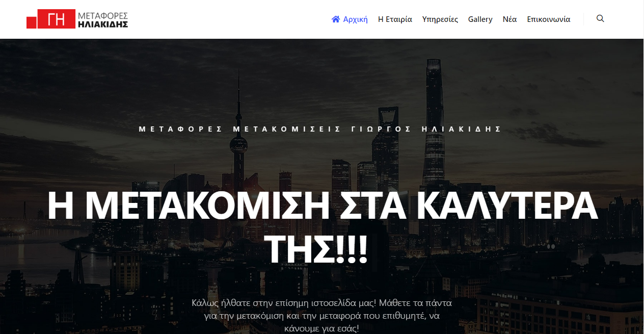Click the ΜΕΤΑΦΟΡΕΣ ΜΕΤΑΚΟΜΙΣΕΙΣ ΓΙΩΡΓΟΣ ΗΛΙΑΚΙΔΗΣ subtitle
This screenshot has width=644, height=334.
click(320, 129)
